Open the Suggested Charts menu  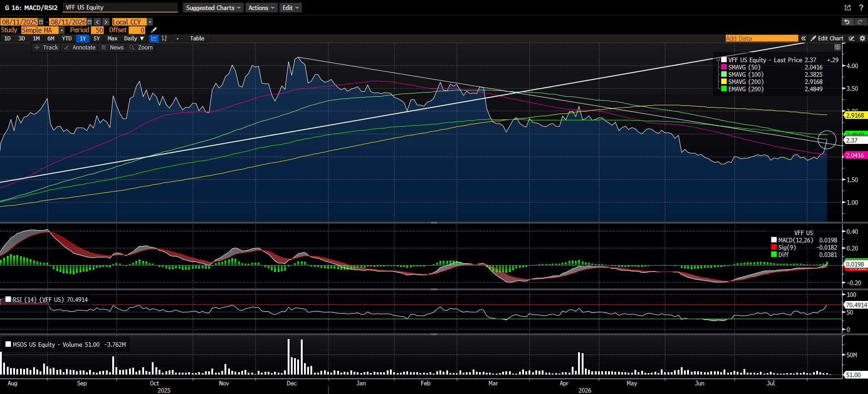[x=213, y=8]
